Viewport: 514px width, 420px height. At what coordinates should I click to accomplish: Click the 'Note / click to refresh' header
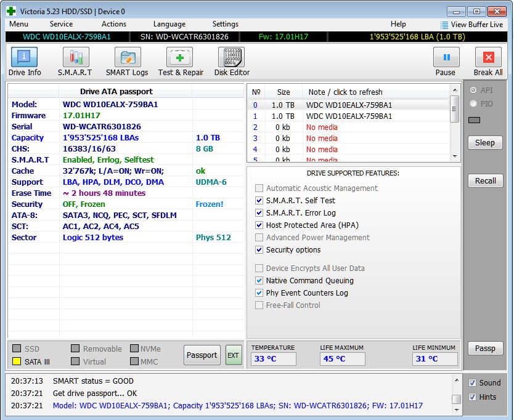(x=345, y=92)
